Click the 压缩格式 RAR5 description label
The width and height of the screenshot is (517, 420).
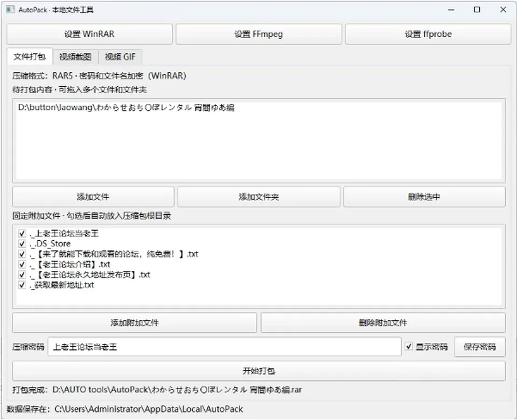[99, 76]
